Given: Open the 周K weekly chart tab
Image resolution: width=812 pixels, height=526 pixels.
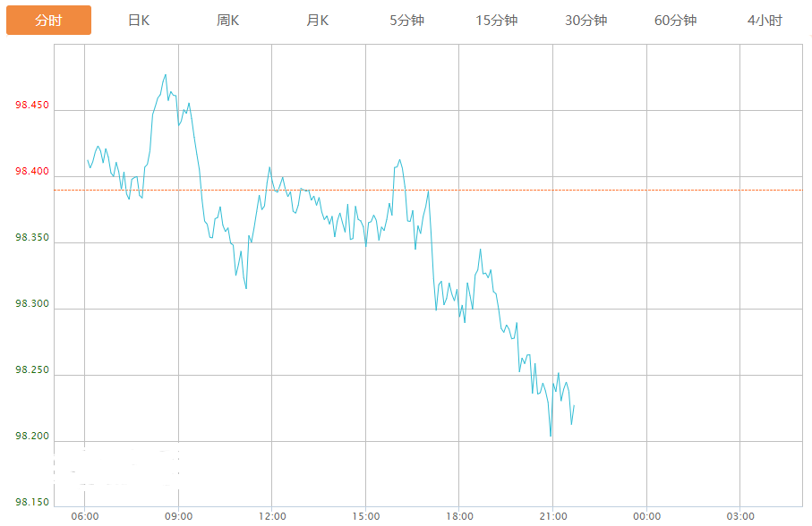Looking at the screenshot, I should coord(228,20).
